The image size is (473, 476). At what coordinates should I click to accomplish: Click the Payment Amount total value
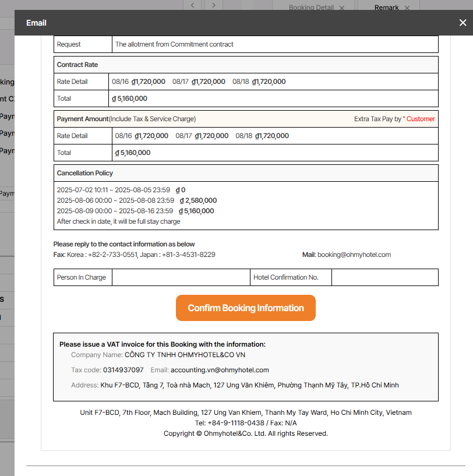pyautogui.click(x=133, y=153)
